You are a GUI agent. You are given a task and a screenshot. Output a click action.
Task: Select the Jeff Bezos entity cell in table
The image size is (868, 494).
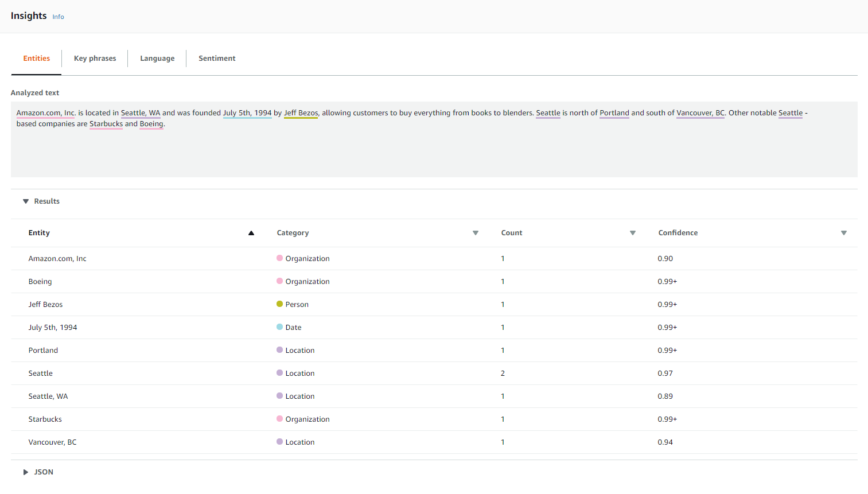[45, 305]
